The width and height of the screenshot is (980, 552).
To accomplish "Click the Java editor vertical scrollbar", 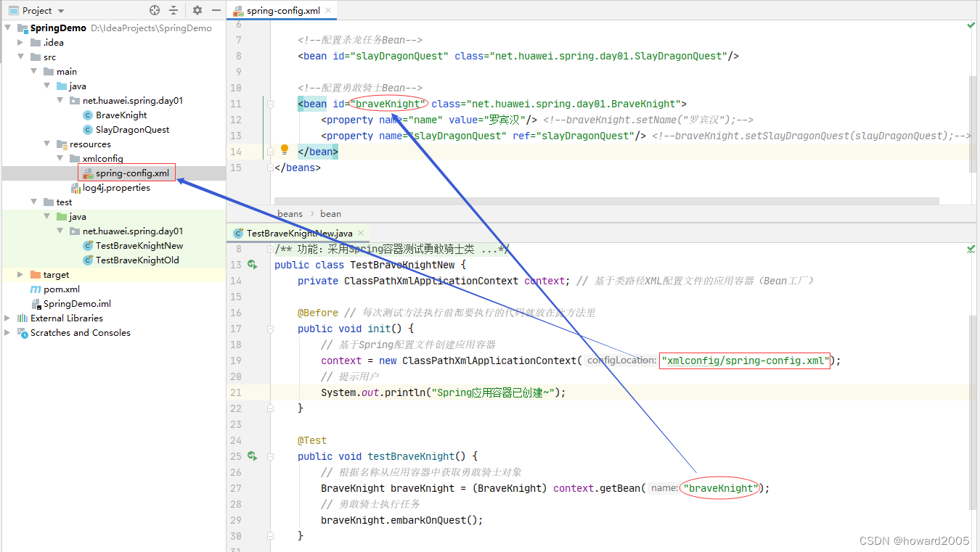I will (x=972, y=412).
